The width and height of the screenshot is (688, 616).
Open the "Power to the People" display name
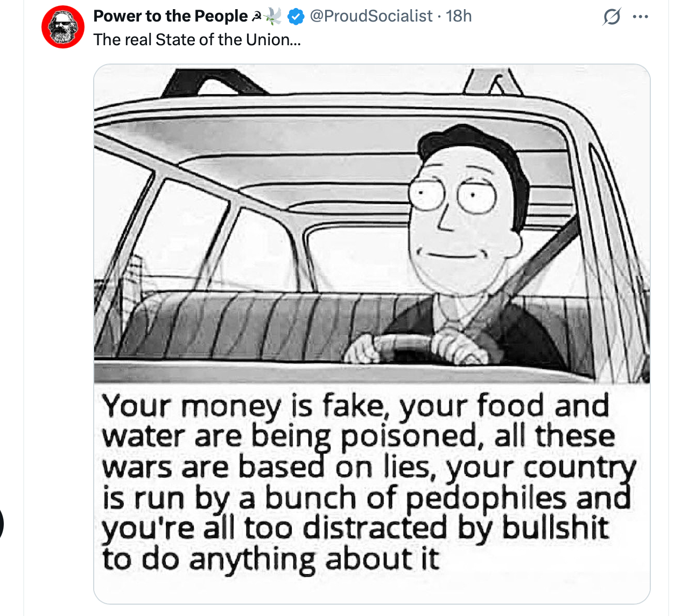click(170, 16)
